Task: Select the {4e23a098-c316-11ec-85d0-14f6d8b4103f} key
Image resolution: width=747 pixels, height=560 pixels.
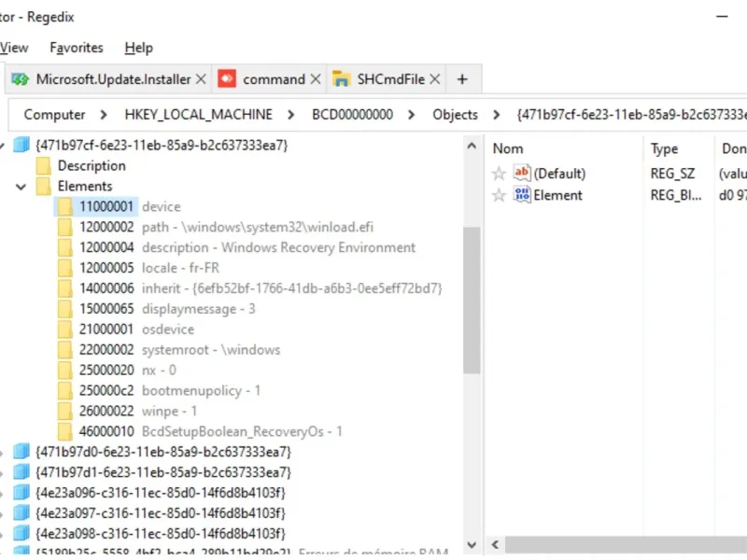Action: [x=161, y=534]
